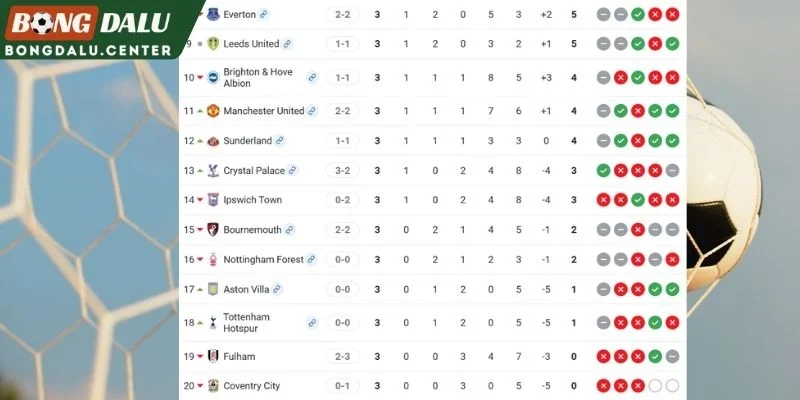Click the Manchester United crest icon

[213, 111]
